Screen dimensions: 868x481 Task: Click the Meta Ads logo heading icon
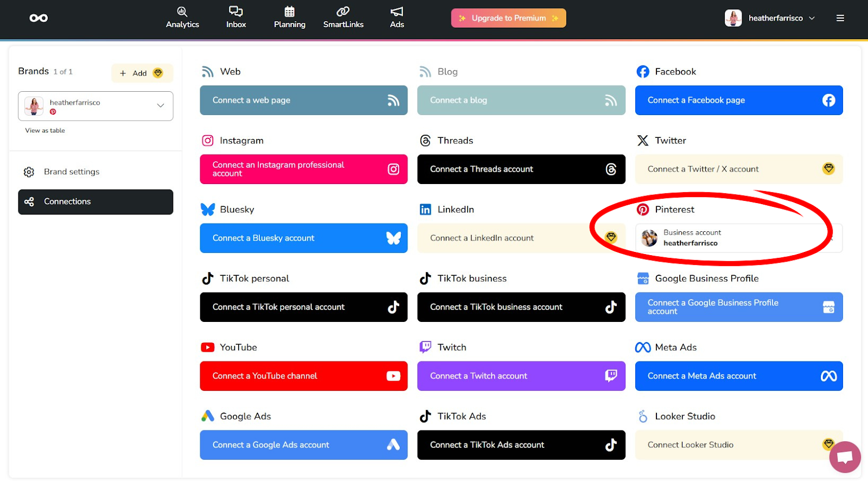click(643, 347)
